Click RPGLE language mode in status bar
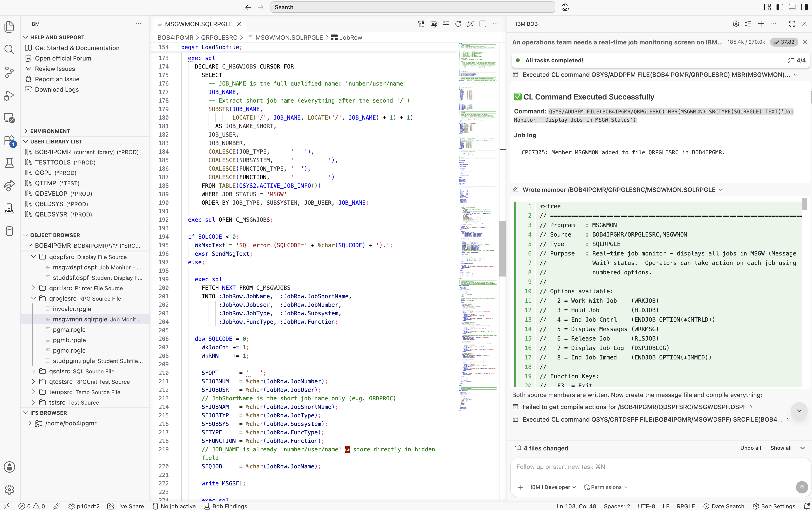 pyautogui.click(x=685, y=506)
